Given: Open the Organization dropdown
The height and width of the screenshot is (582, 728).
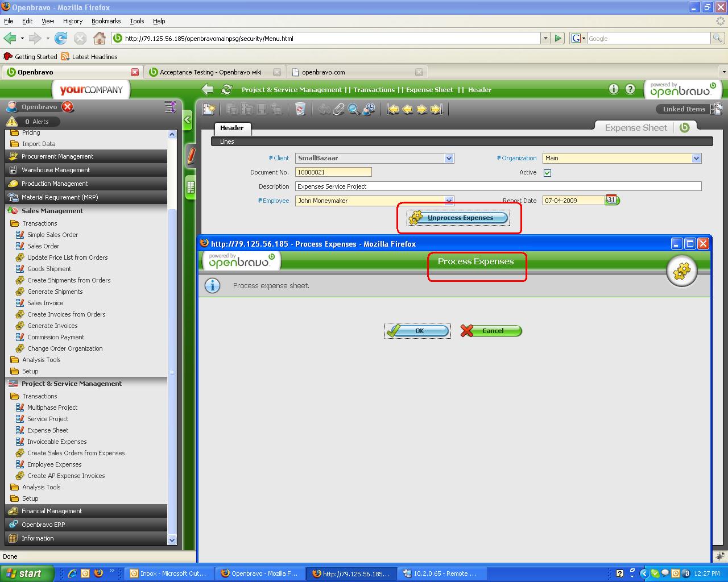Looking at the screenshot, I should click(x=696, y=158).
